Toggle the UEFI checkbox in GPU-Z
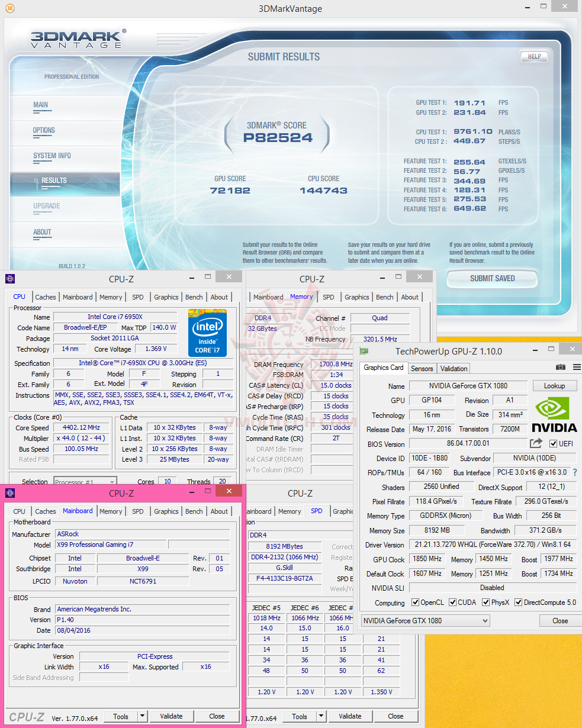Viewport: 582px width, 728px height. click(x=554, y=444)
